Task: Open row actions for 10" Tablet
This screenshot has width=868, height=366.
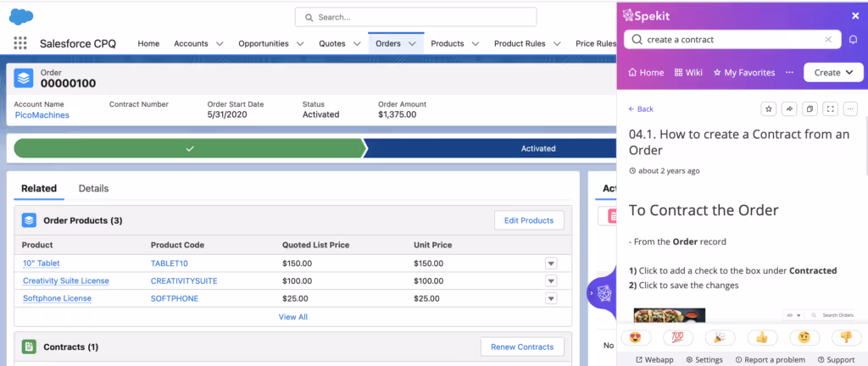Action: click(551, 263)
